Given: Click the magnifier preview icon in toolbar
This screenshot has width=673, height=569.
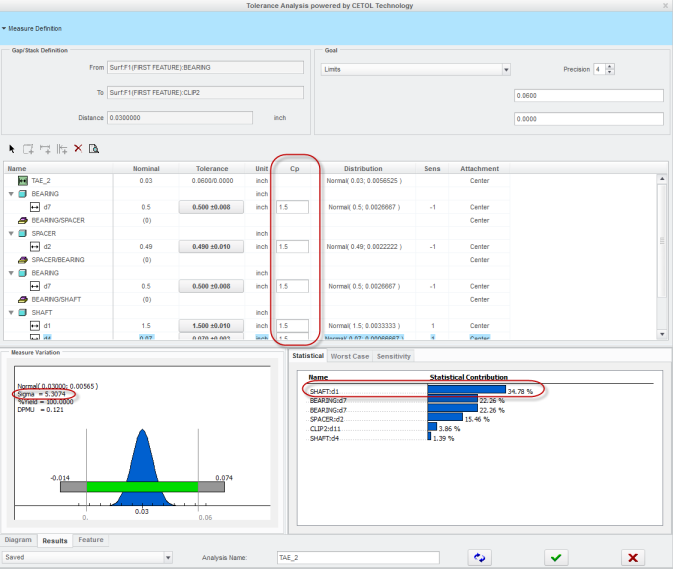Looking at the screenshot, I should click(x=93, y=148).
